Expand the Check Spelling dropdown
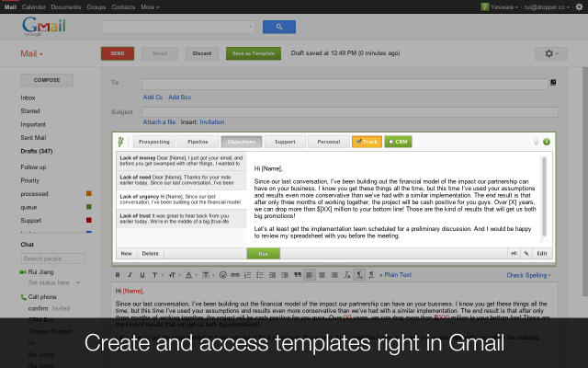588x368 pixels. point(531,275)
